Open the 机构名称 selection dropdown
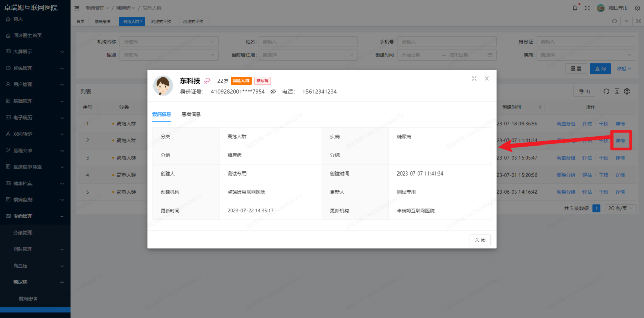Viewport: 644px width, 318px height. tap(169, 41)
